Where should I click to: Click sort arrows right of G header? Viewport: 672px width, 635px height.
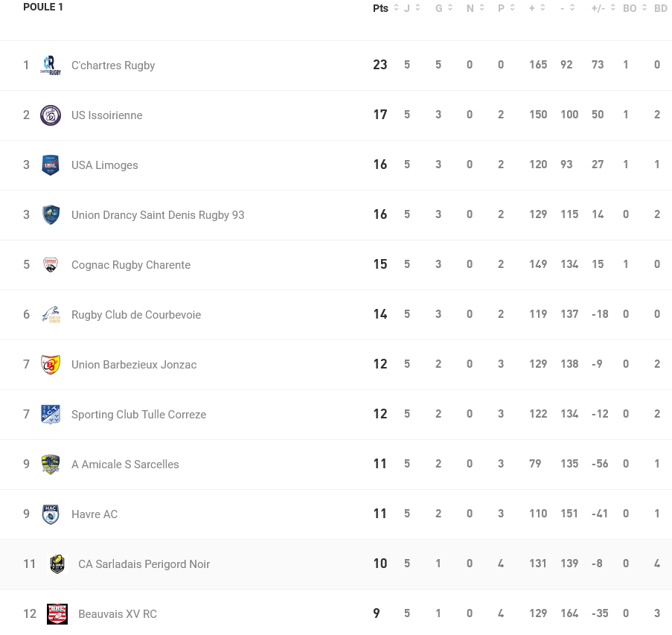click(449, 8)
